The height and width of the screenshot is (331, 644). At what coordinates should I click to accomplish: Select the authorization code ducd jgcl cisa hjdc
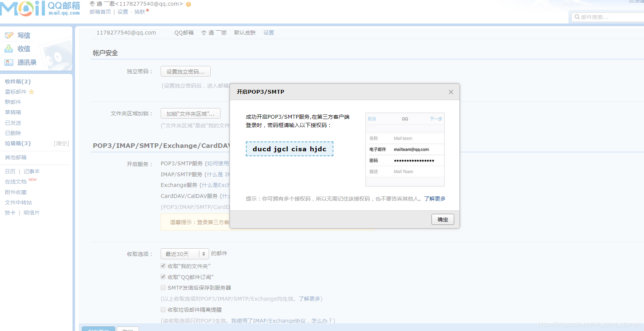(x=289, y=149)
